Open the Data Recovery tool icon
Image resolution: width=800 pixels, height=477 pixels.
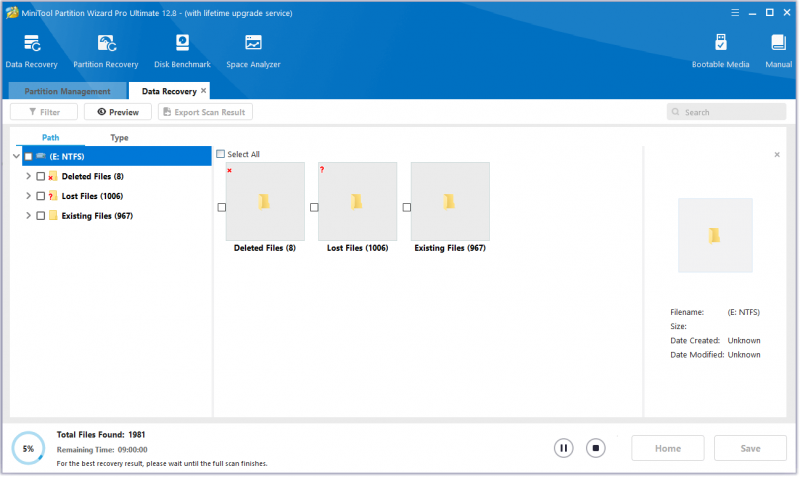click(32, 51)
